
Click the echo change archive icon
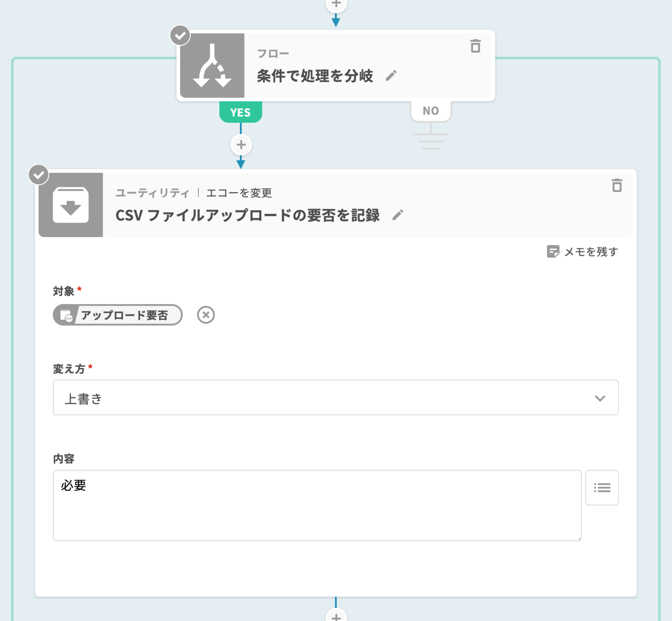click(71, 205)
